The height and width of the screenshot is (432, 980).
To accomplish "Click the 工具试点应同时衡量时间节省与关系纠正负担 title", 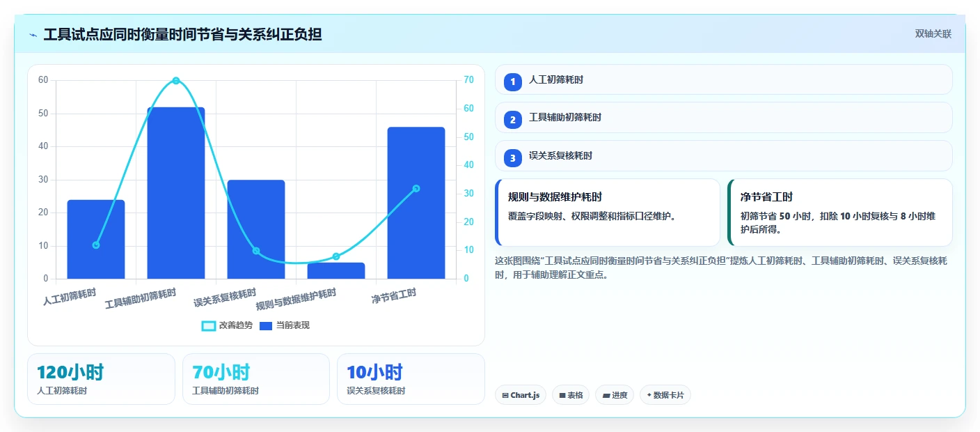I will point(182,34).
